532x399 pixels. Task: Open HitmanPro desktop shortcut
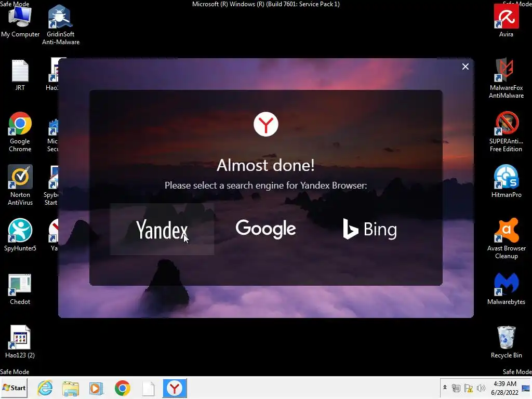506,181
